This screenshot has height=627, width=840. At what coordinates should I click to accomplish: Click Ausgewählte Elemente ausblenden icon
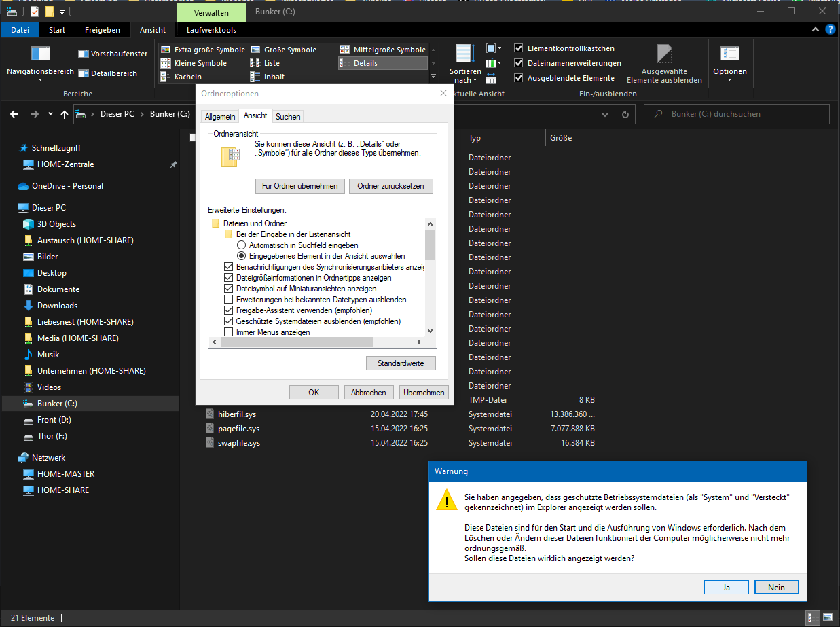[663, 54]
